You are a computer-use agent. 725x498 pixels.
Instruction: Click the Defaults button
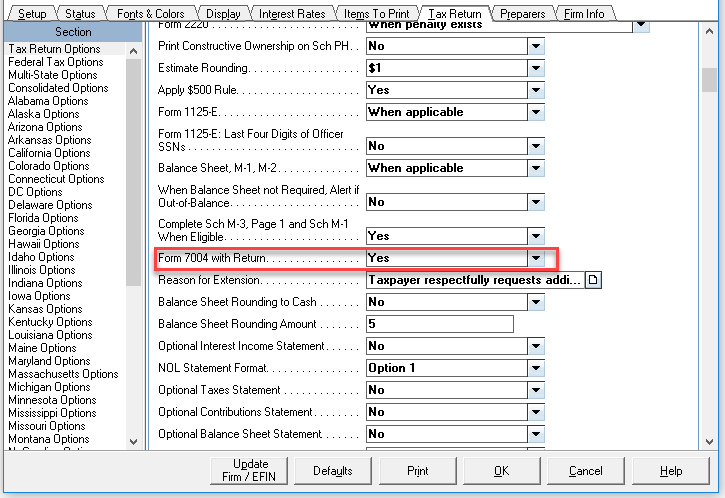pyautogui.click(x=332, y=471)
